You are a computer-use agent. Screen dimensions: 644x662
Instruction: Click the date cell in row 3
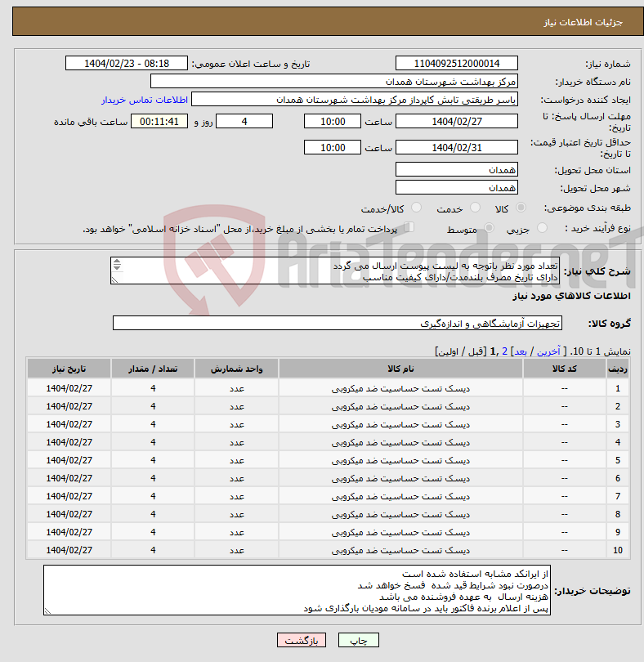(x=69, y=424)
